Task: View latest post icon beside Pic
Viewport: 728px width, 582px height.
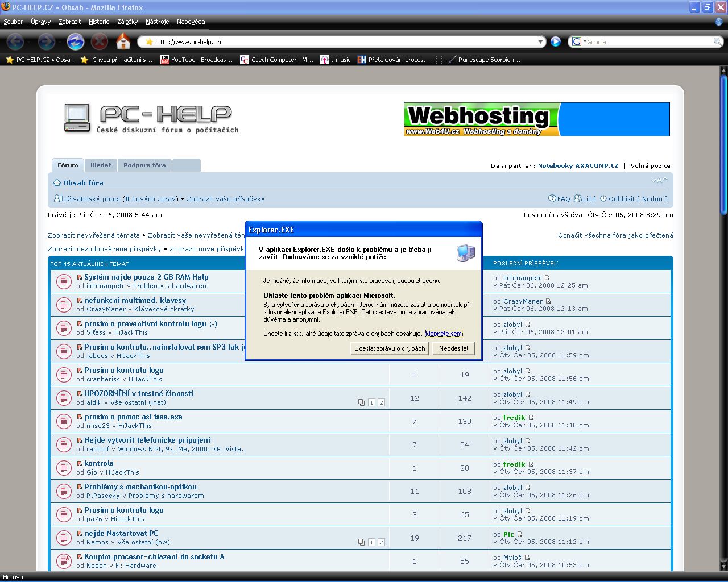Action: pyautogui.click(x=520, y=534)
